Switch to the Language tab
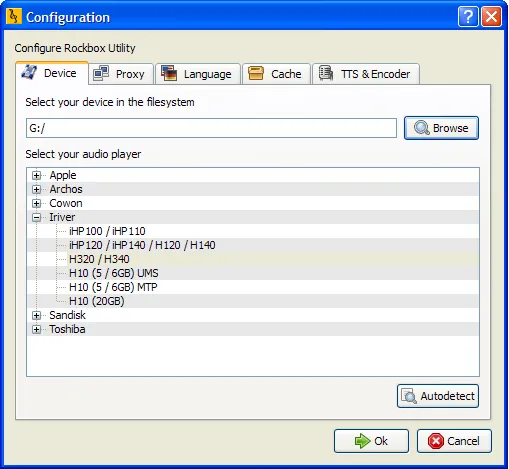The height and width of the screenshot is (469, 509). 198,74
